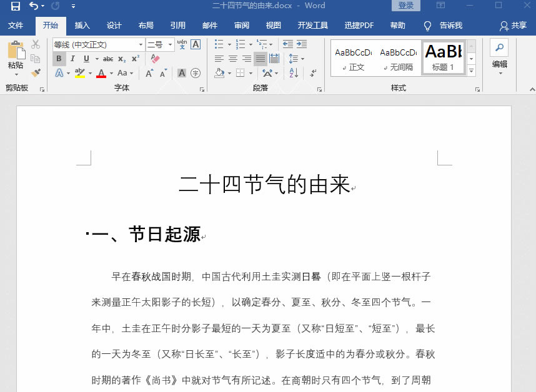The width and height of the screenshot is (536, 392).
Task: Apply superscript formatting
Action: (136, 59)
